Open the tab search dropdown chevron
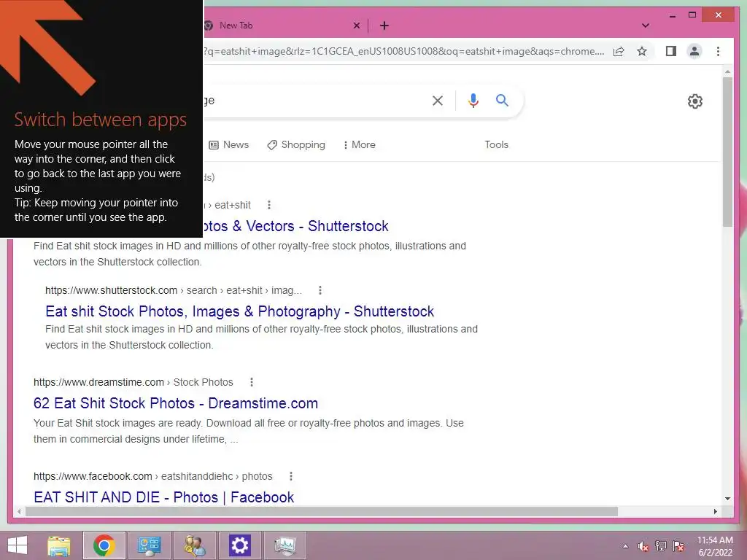The height and width of the screenshot is (560, 747). 646,26
